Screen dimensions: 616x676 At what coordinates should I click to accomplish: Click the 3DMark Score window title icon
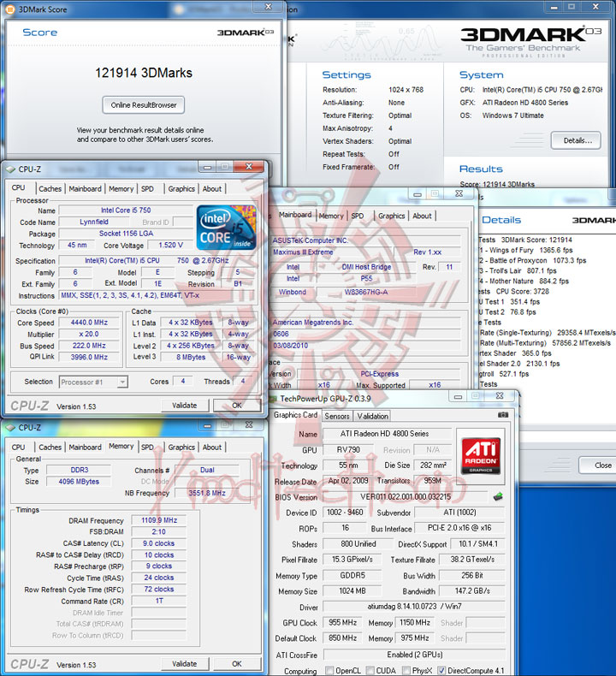pyautogui.click(x=10, y=9)
